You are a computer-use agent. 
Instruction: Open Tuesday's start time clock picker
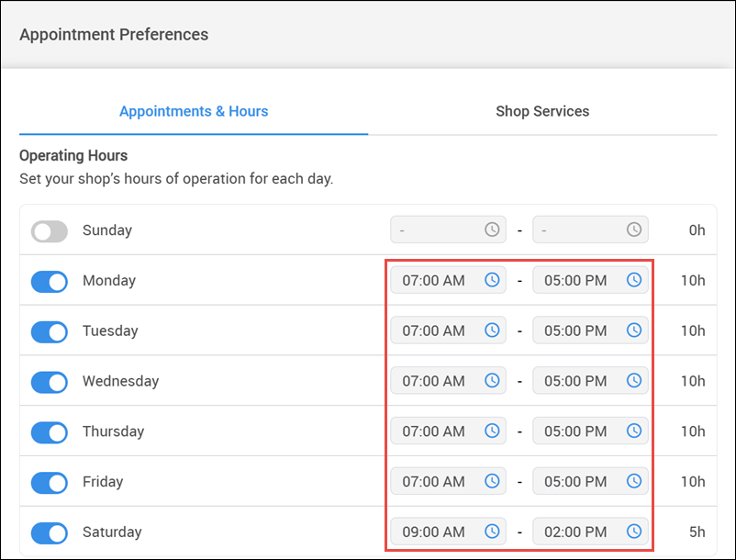point(491,330)
